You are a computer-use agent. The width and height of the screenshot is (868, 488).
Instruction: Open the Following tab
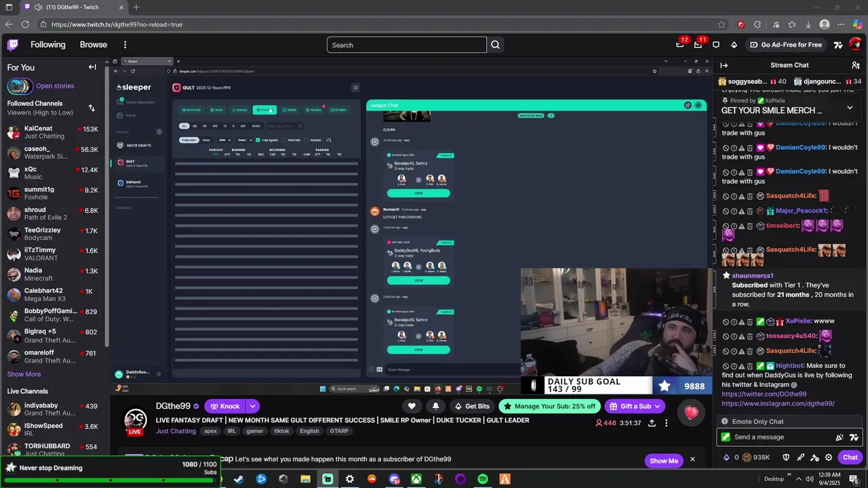point(47,45)
